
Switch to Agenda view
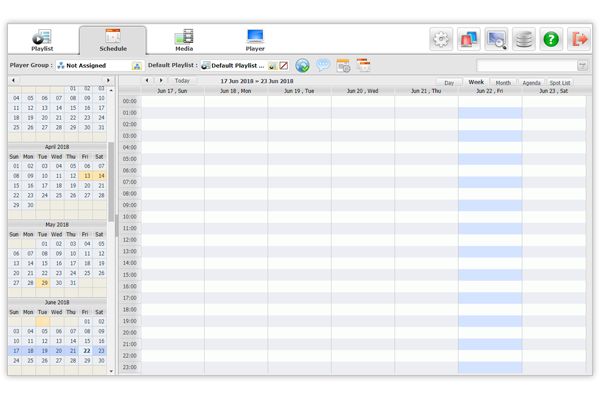[531, 82]
